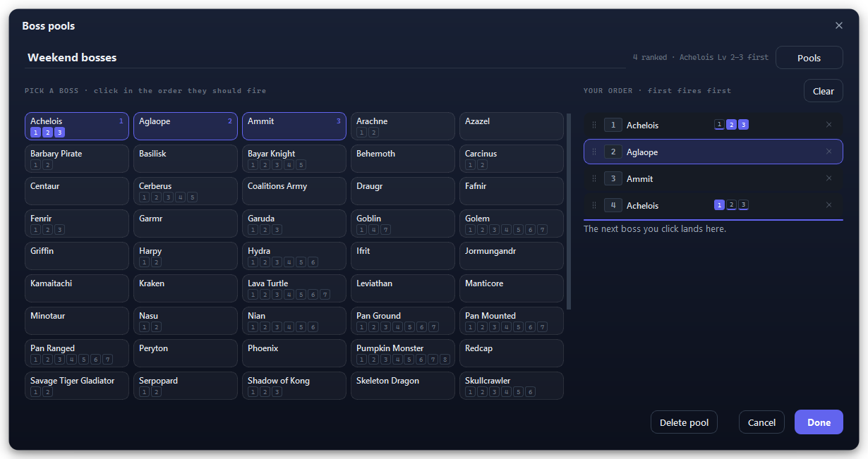Image resolution: width=868 pixels, height=459 pixels.
Task: Click the drag handle icon beside Aglaope
Action: point(593,152)
